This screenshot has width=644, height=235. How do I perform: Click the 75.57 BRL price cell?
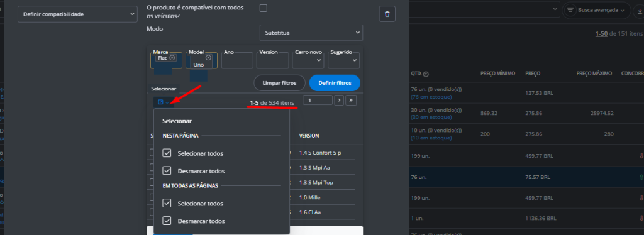click(x=538, y=177)
